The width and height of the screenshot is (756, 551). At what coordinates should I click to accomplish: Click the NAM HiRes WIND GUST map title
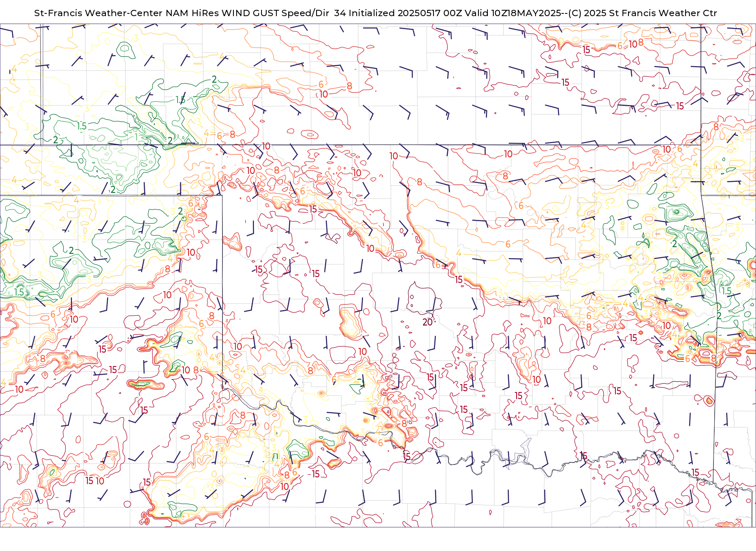tap(376, 13)
